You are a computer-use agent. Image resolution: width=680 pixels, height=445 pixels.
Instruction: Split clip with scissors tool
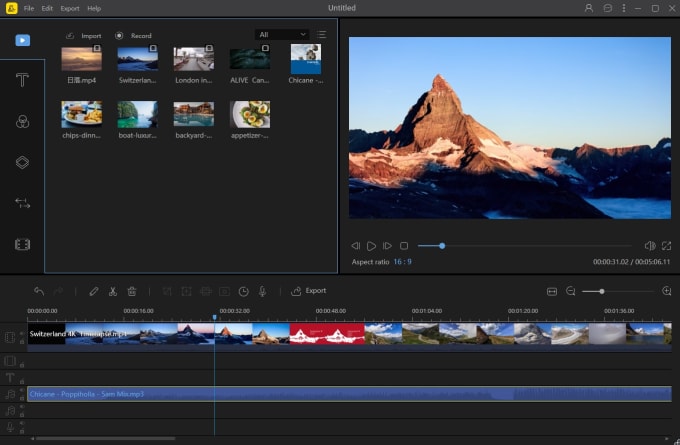click(x=113, y=291)
